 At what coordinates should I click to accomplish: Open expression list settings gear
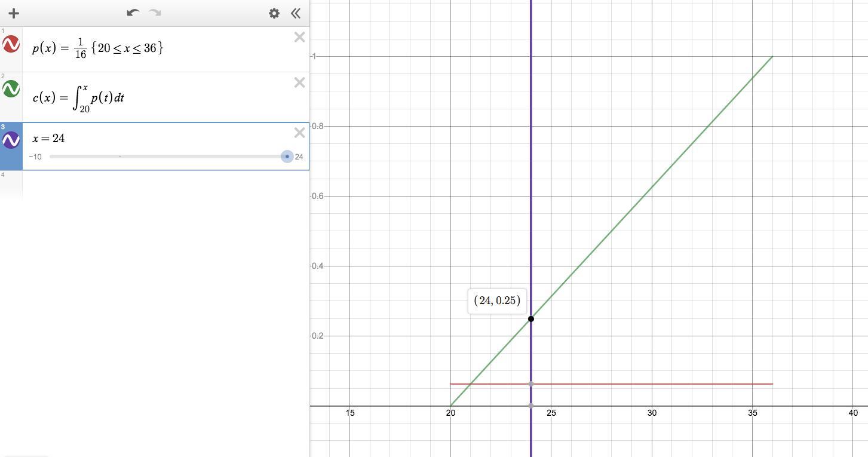[x=274, y=13]
